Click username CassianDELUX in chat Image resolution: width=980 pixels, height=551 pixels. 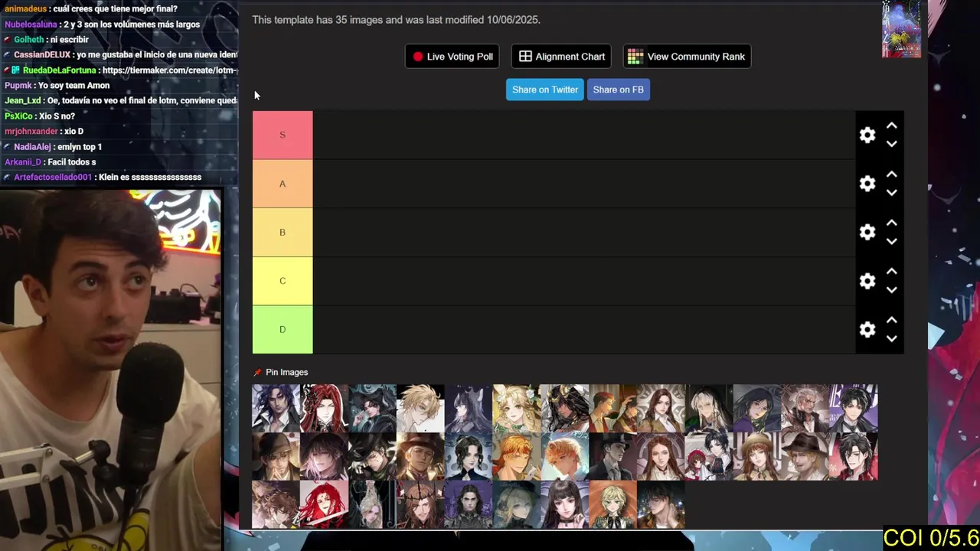tap(42, 55)
